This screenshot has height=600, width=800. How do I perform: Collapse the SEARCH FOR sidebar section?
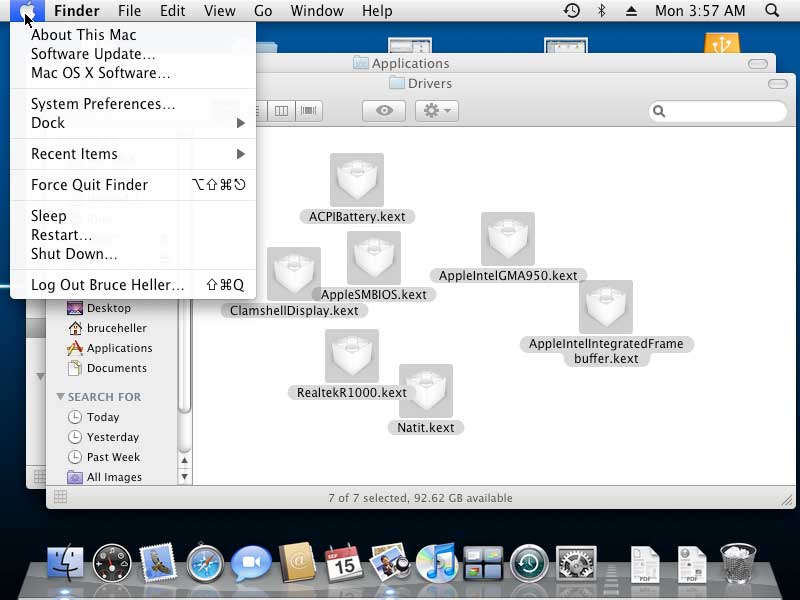(x=60, y=396)
